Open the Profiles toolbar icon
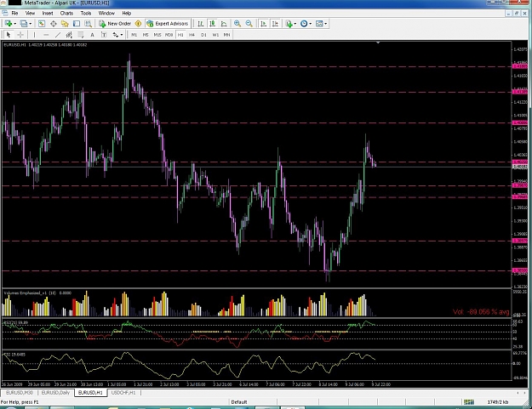532x409 pixels. tap(24, 24)
